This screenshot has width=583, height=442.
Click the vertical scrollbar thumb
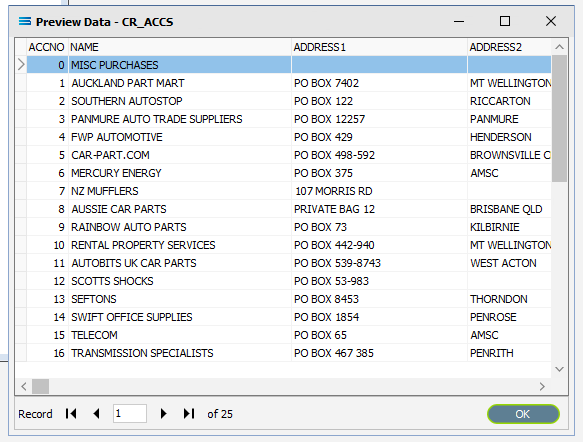point(559,119)
